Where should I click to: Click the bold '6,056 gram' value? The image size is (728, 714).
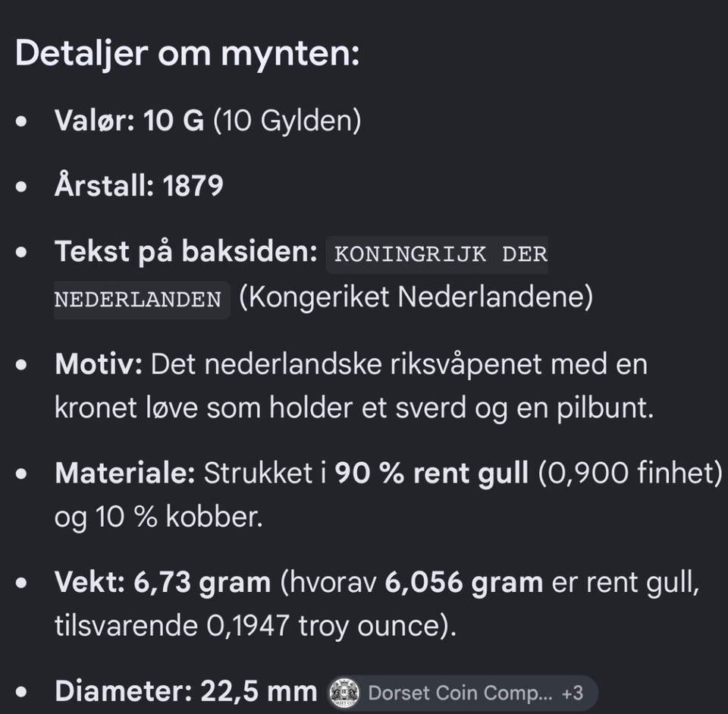pyautogui.click(x=464, y=582)
